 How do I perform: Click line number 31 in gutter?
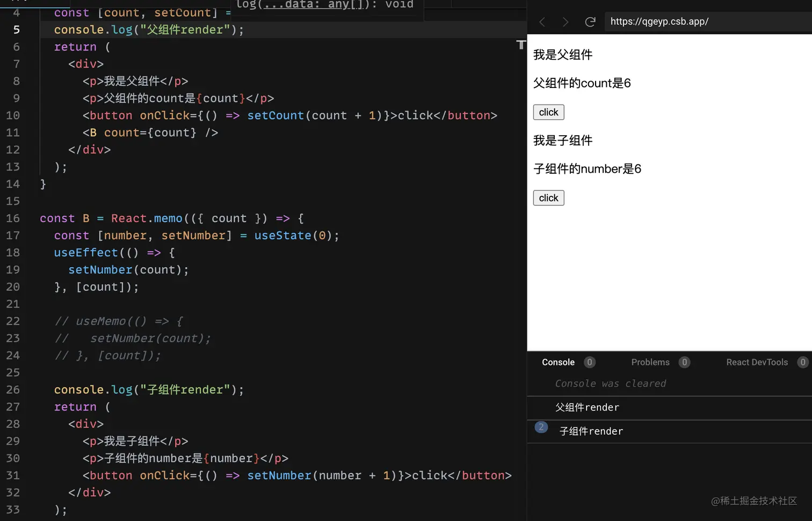(x=13, y=475)
